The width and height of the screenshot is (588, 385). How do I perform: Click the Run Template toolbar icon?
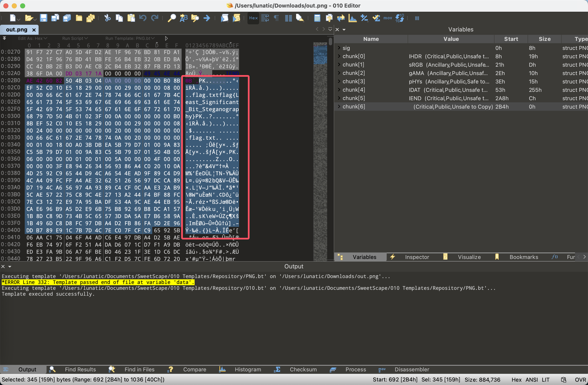coord(236,18)
